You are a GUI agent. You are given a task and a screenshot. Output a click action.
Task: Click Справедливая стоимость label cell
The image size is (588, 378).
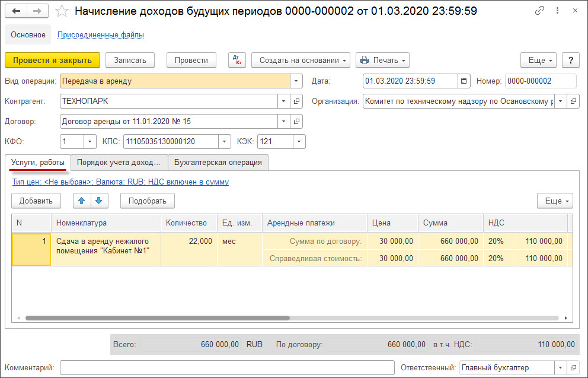(315, 258)
